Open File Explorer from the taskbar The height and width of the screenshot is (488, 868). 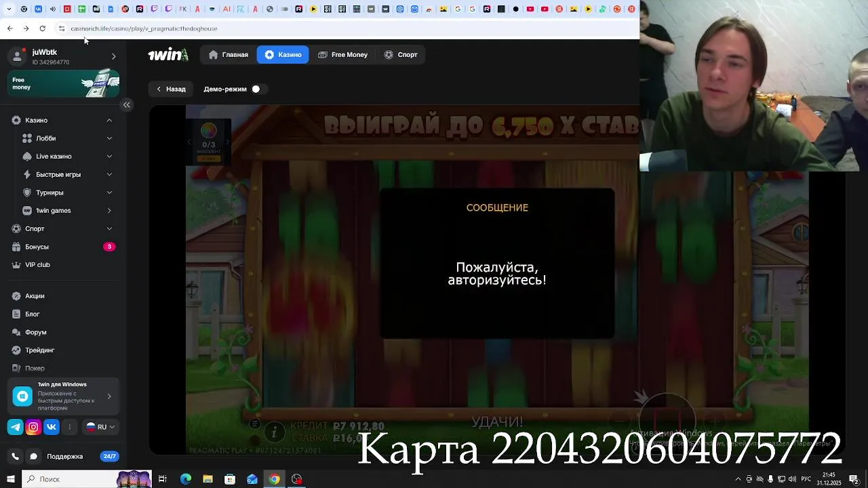point(208,479)
